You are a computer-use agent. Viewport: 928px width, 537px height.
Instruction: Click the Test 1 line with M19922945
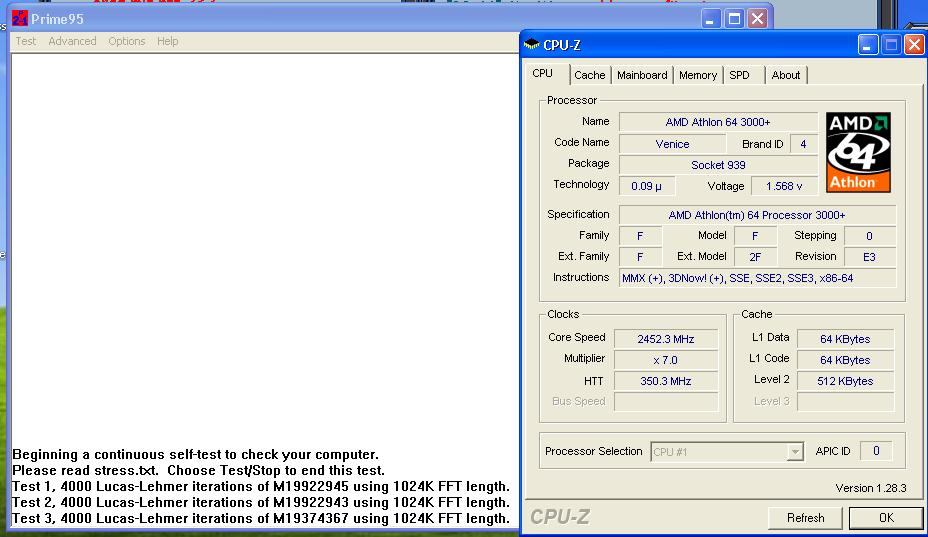click(261, 487)
